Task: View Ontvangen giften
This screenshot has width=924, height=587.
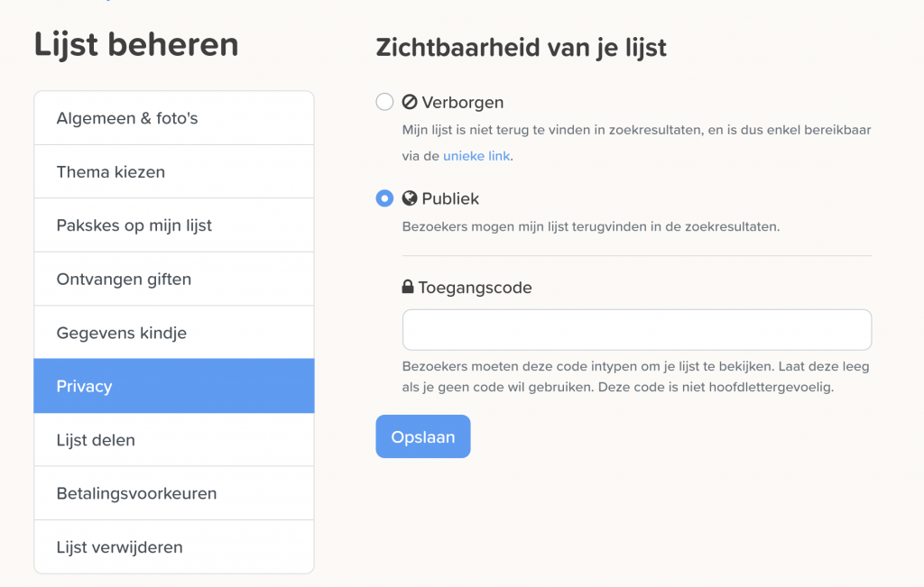Action: click(x=174, y=280)
